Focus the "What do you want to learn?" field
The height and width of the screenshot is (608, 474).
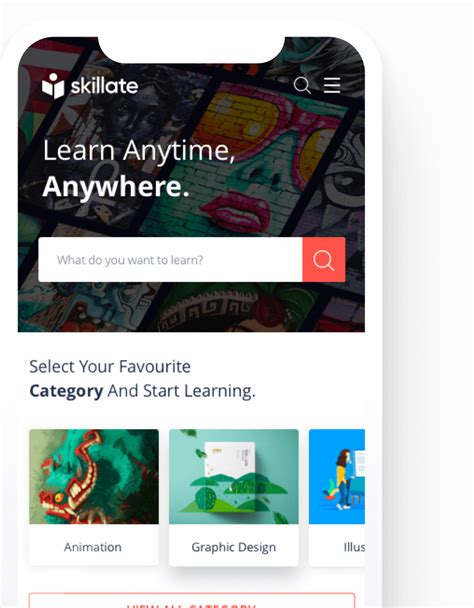170,259
